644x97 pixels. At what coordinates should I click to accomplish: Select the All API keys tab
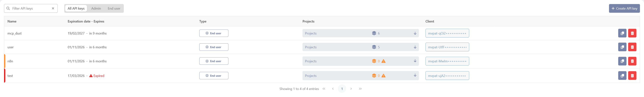click(x=76, y=8)
